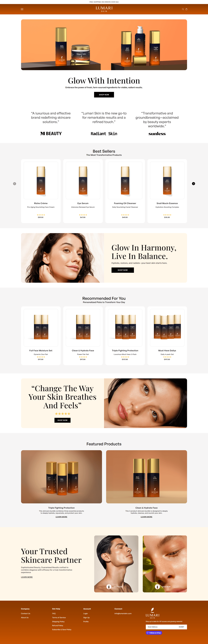Click the Follow on Shop button
This screenshot has height=644, width=208.
[154, 633]
